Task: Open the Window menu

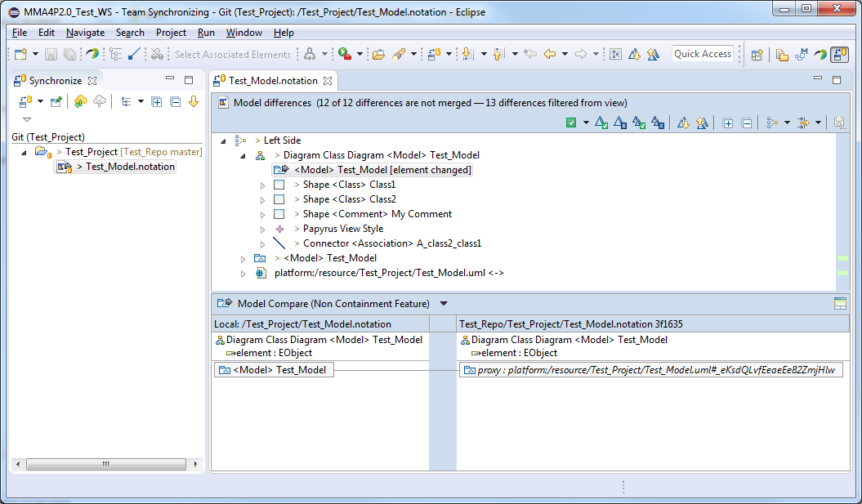Action: (x=244, y=33)
